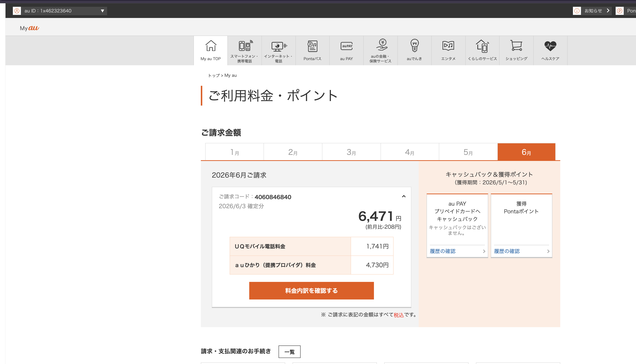
Task: Open the internet and phone monitor icon
Action: [x=279, y=46]
